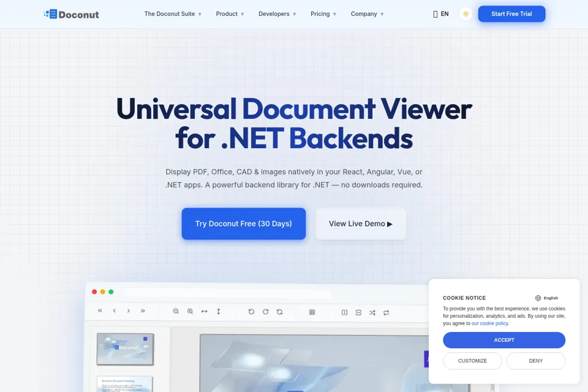Click the demo browser address bar

pos(228,292)
